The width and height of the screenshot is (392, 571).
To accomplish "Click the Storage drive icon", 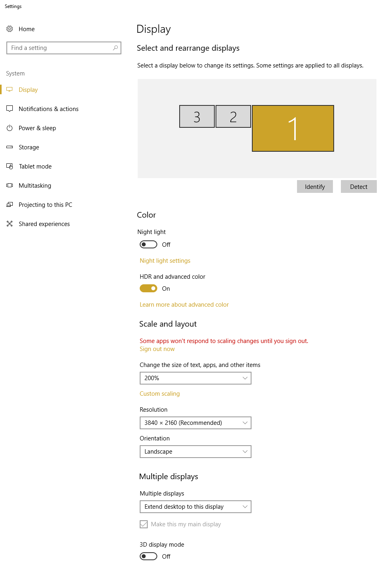I will [10, 147].
